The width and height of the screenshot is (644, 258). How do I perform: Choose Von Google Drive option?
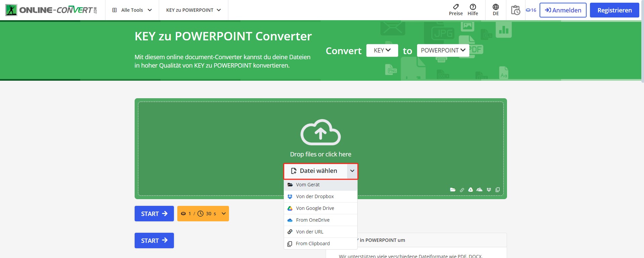click(x=321, y=208)
